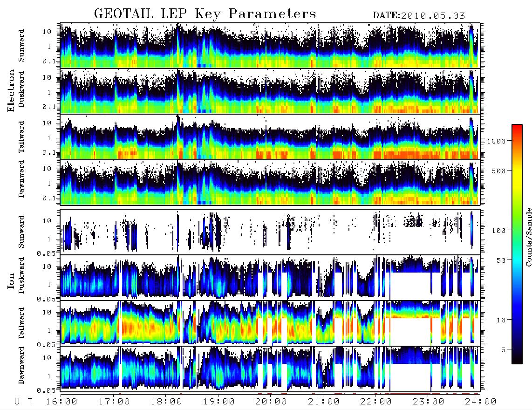Click the "16:00" time tick label

point(62,402)
